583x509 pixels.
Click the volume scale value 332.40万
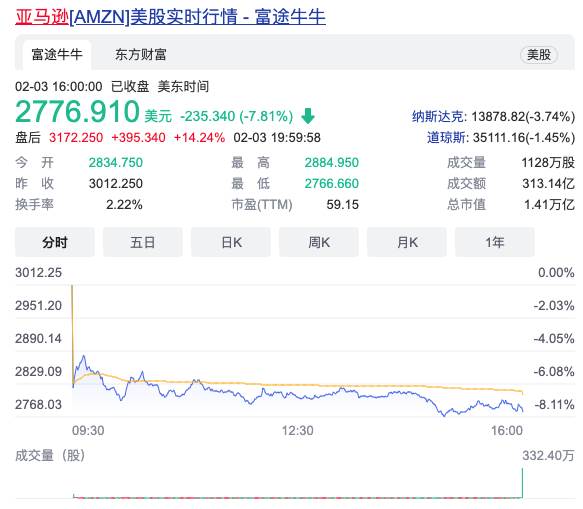click(548, 455)
